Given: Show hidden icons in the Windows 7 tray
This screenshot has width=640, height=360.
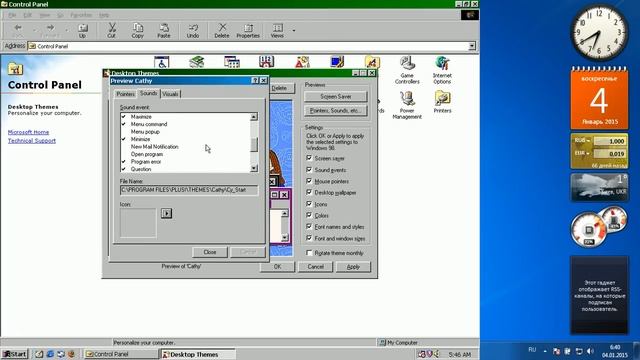Looking at the screenshot, I should pos(545,351).
